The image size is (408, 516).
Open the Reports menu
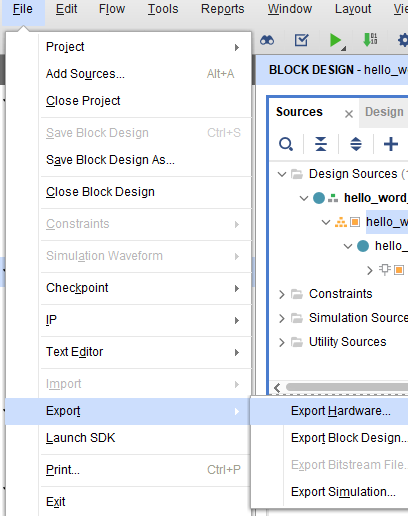pyautogui.click(x=223, y=9)
